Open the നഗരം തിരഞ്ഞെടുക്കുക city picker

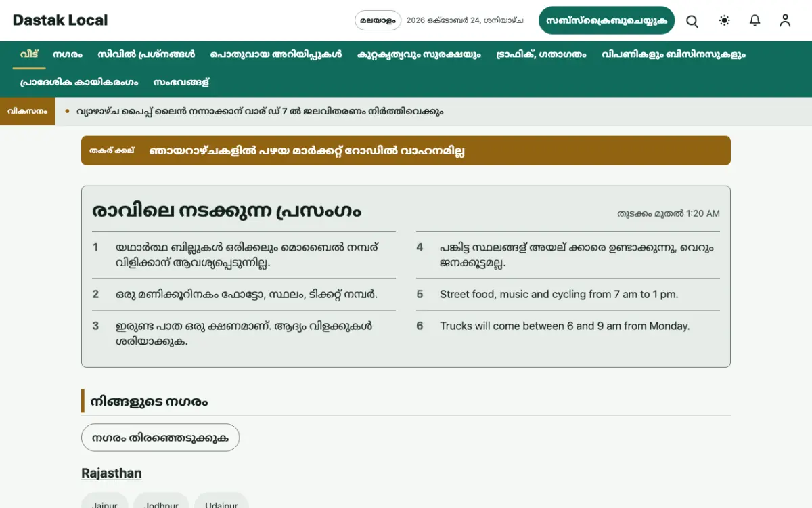click(x=160, y=438)
